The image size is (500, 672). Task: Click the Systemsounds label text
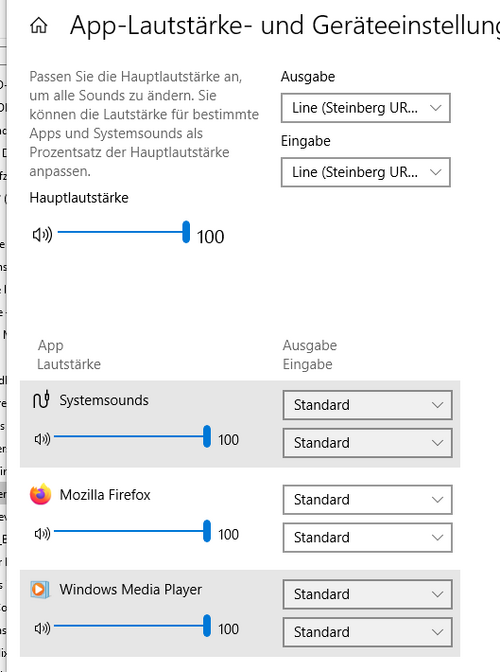[104, 400]
